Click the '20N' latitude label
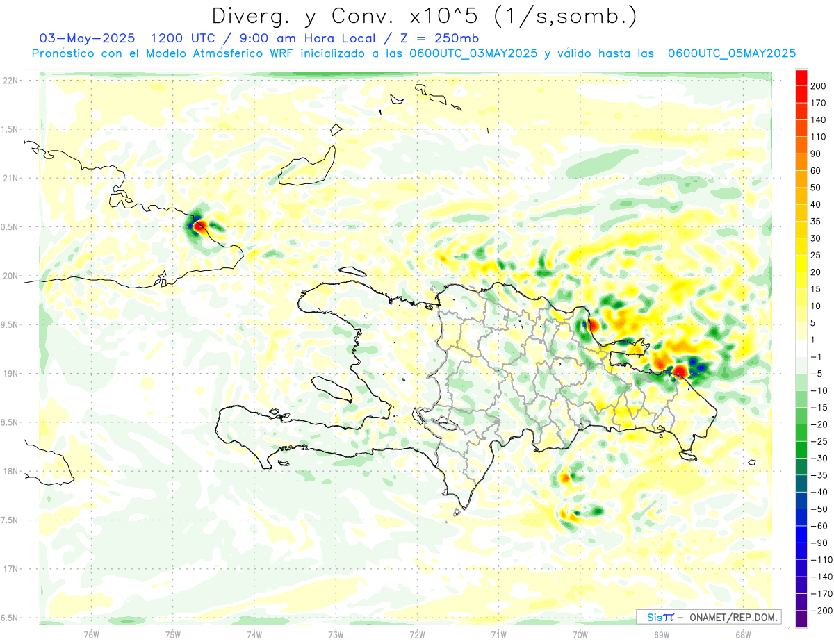Screen dimensions: 834x644 point(10,276)
